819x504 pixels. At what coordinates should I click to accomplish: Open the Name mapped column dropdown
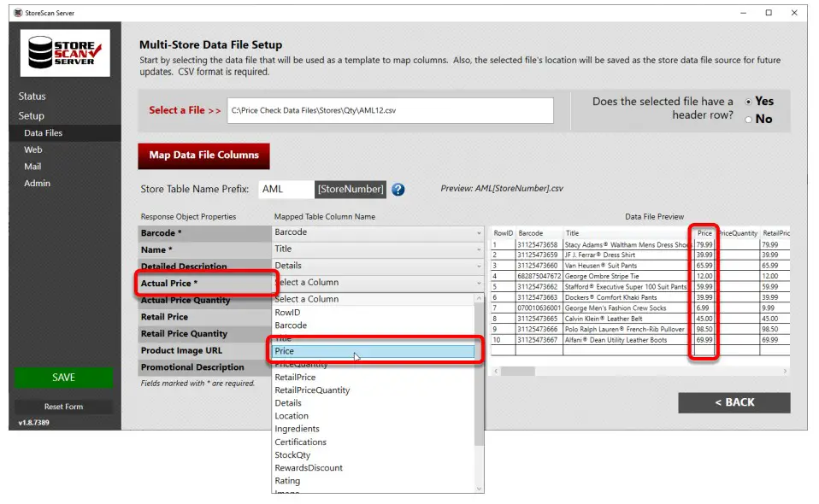pos(378,249)
